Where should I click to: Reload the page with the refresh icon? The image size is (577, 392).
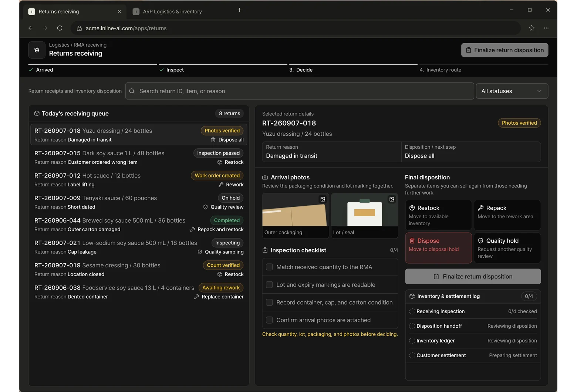click(x=60, y=28)
